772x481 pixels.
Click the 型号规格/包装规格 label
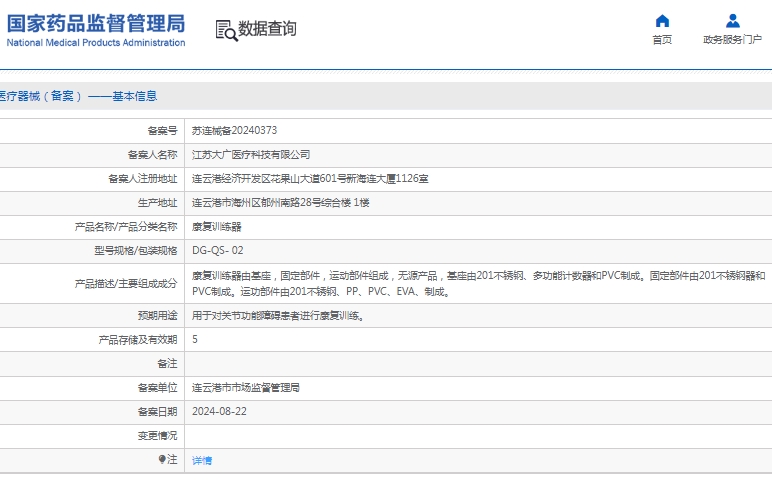[136, 251]
